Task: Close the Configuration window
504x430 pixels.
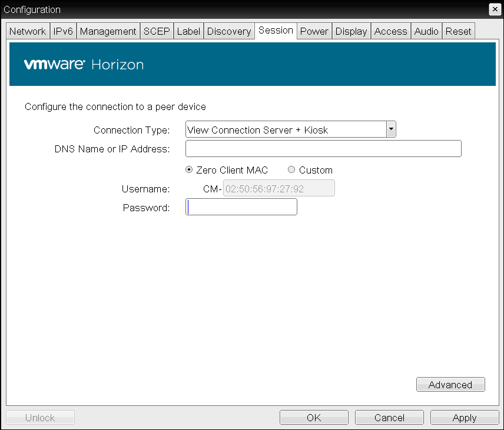Action: point(495,9)
